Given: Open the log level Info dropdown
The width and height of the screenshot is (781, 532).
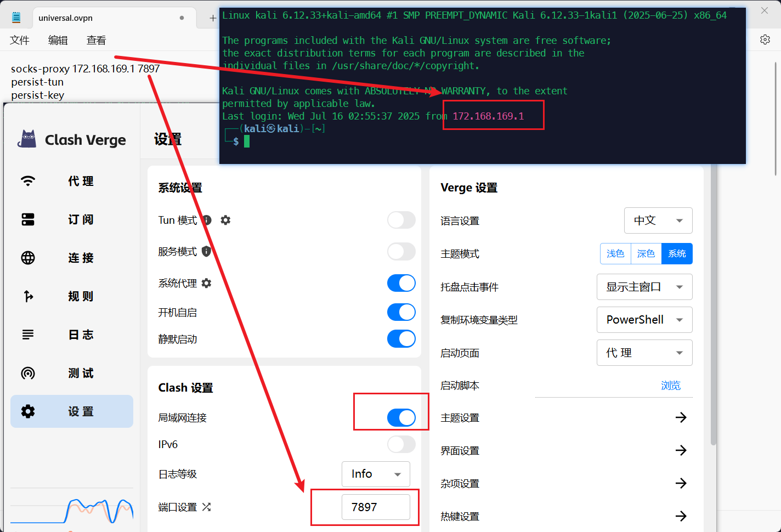Looking at the screenshot, I should click(376, 474).
